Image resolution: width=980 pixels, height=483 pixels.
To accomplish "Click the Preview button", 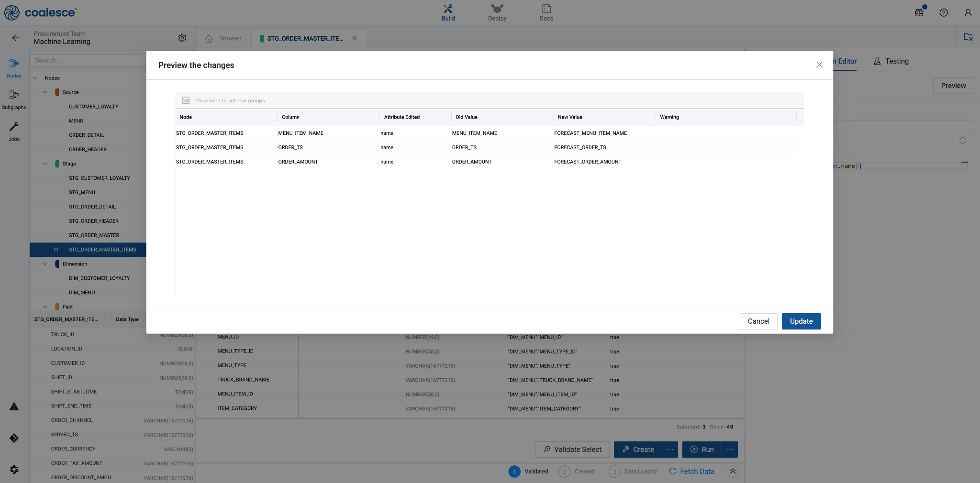I will click(953, 86).
